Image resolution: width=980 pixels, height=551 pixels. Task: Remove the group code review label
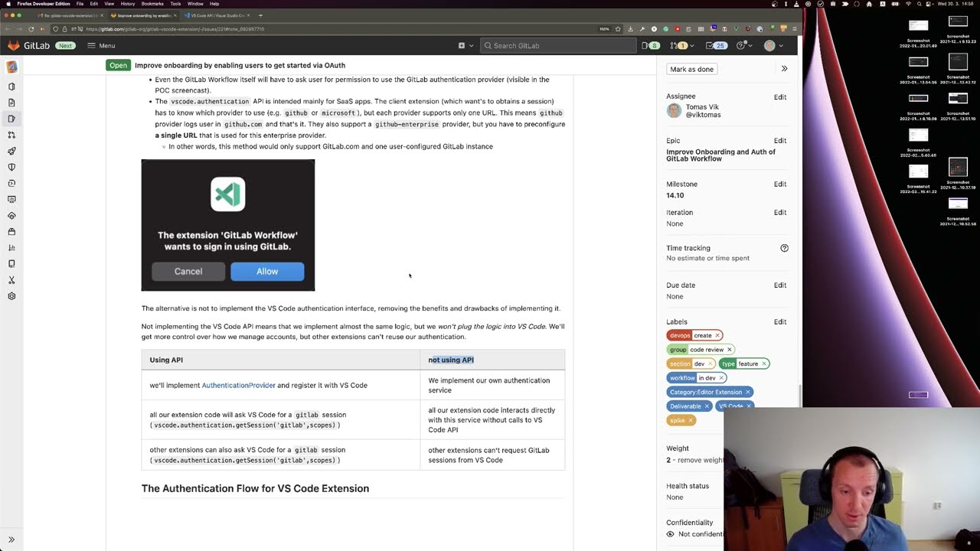click(x=729, y=350)
